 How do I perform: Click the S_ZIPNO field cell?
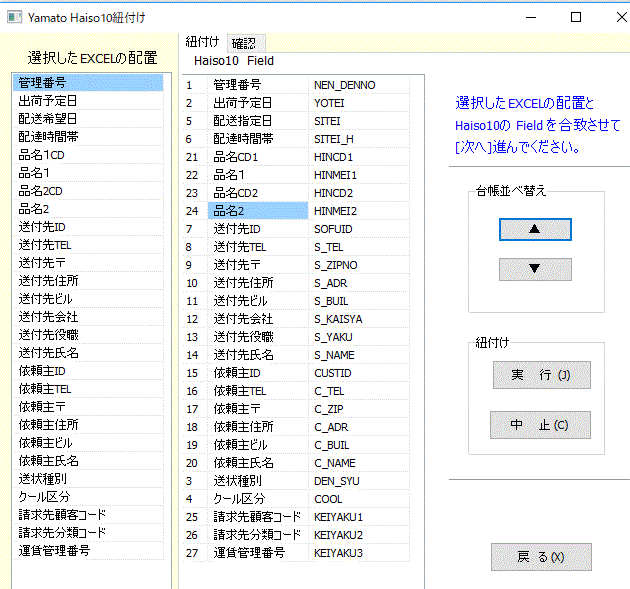359,265
